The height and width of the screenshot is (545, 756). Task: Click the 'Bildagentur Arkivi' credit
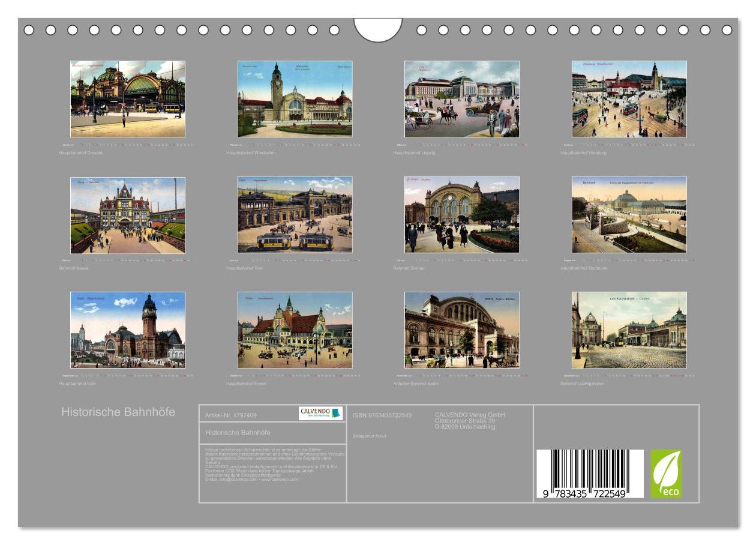(369, 436)
